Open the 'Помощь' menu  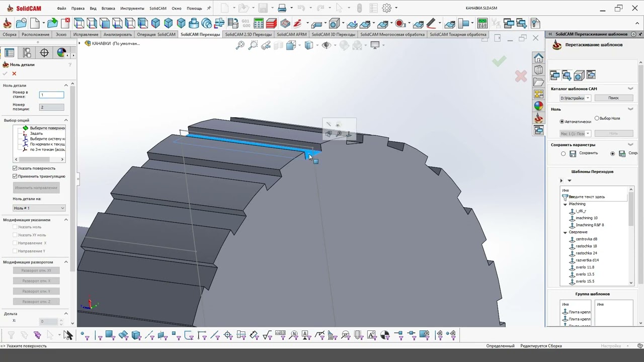pos(194,9)
